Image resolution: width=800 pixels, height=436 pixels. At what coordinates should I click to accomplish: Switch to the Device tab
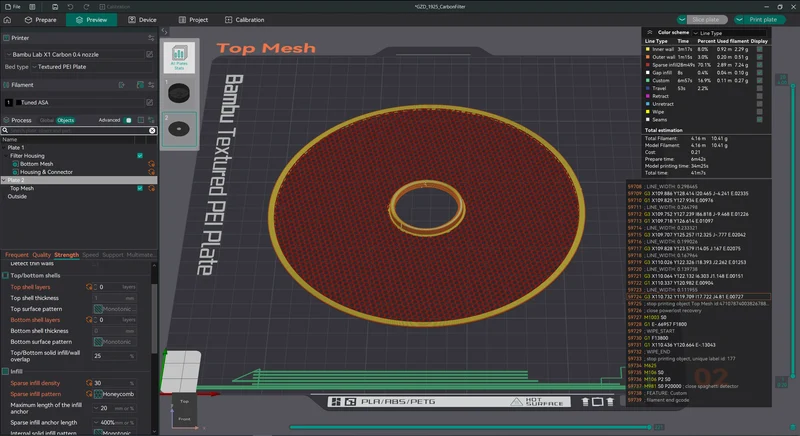tap(142, 20)
